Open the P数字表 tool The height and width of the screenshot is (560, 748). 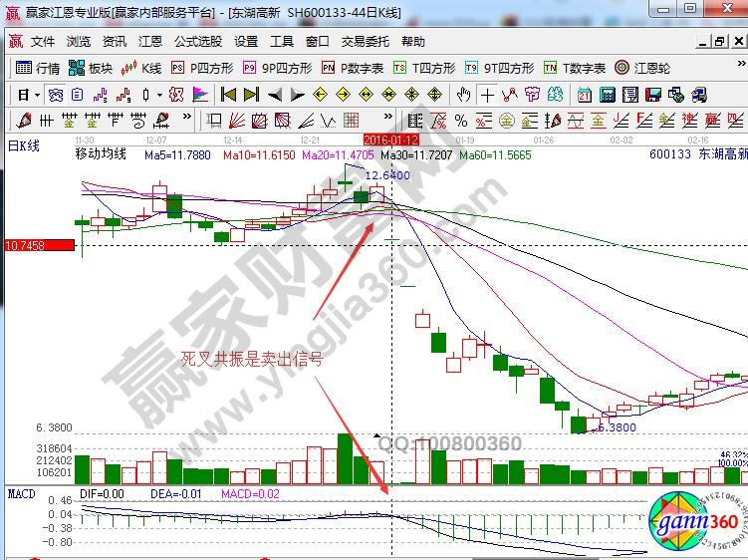click(x=353, y=69)
